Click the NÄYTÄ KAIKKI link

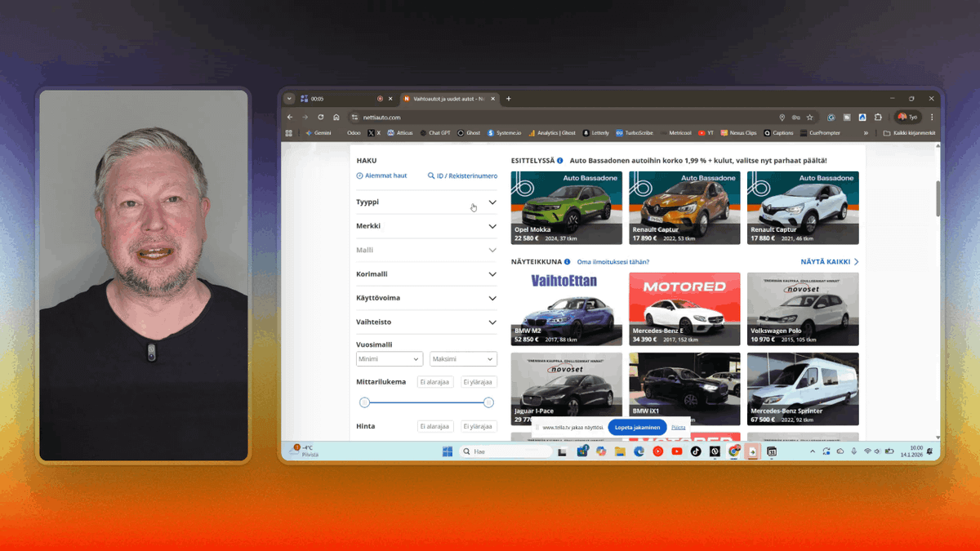(x=829, y=262)
